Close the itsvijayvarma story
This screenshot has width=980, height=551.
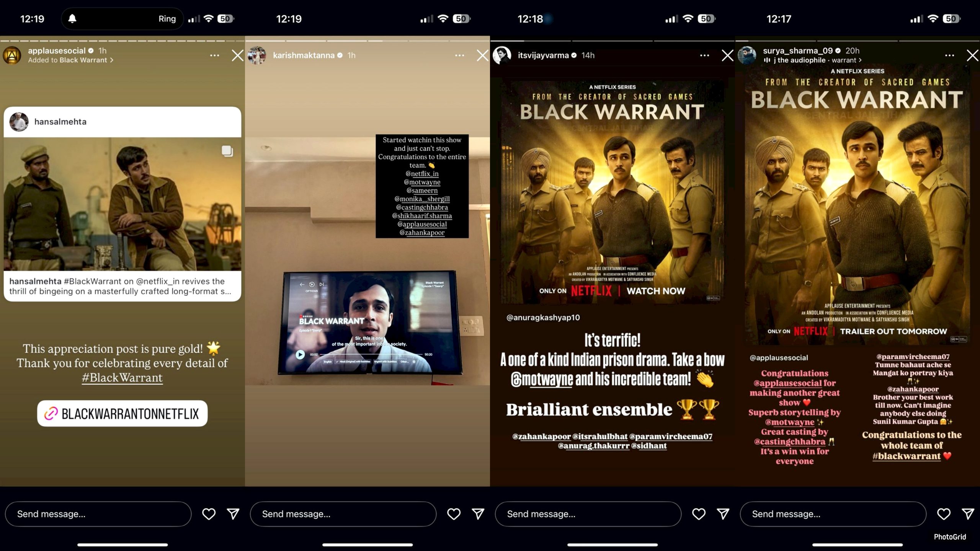click(727, 55)
